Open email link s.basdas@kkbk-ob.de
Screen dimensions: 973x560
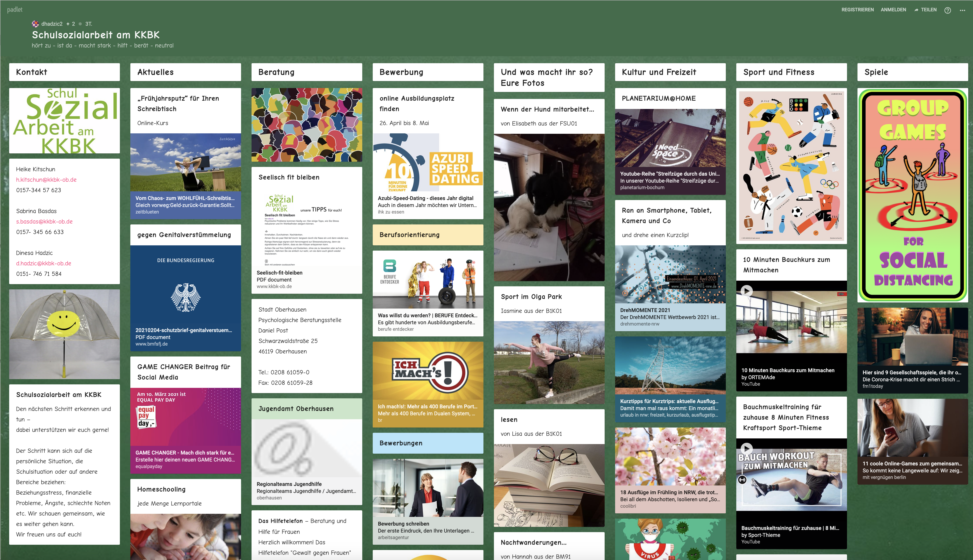[x=44, y=222]
